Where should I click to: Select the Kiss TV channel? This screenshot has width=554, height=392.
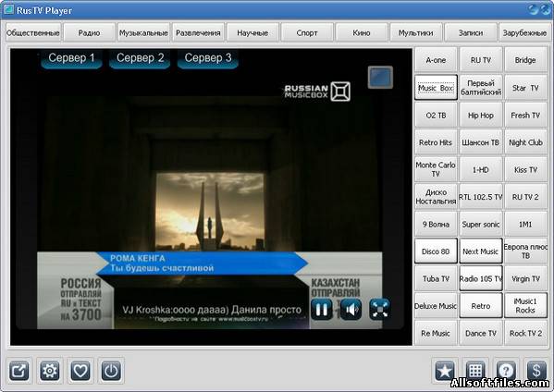pyautogui.click(x=525, y=169)
